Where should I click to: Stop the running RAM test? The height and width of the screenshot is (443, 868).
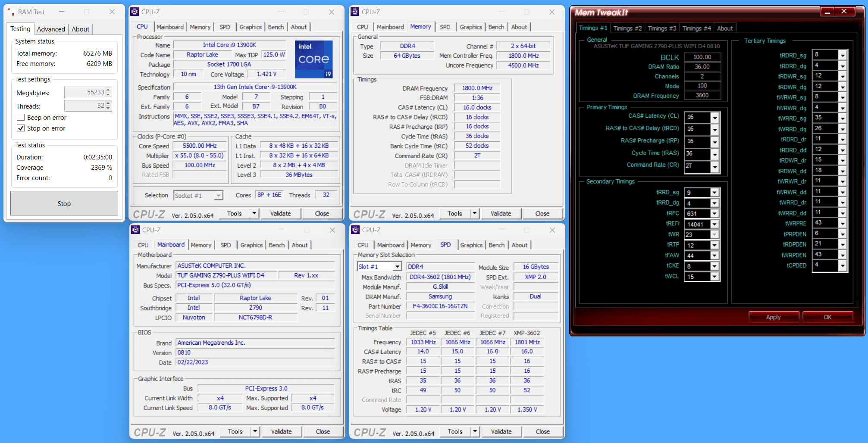coord(64,203)
